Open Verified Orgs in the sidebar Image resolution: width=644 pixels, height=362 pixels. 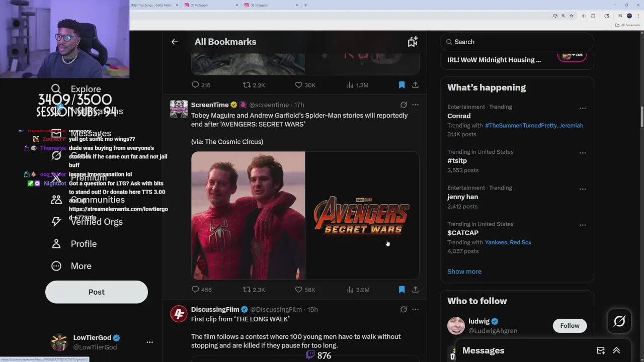click(87, 222)
